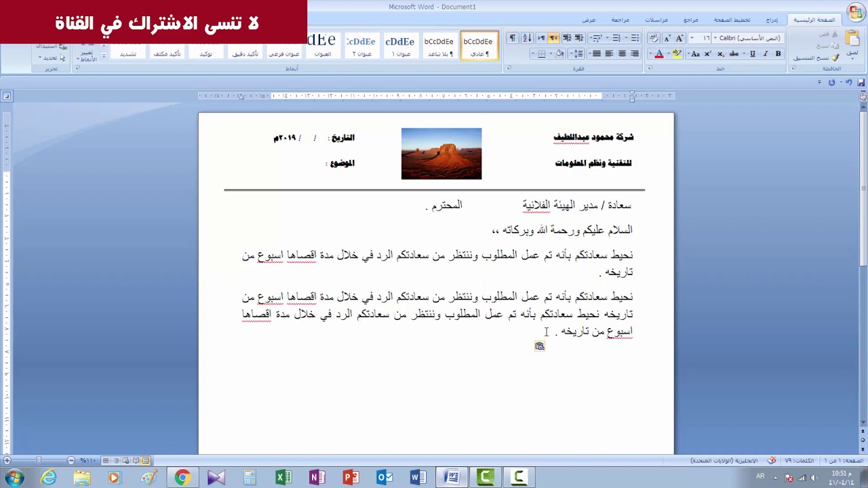Click the Paste (لصق) clipboard icon
The width and height of the screenshot is (868, 488).
852,37
